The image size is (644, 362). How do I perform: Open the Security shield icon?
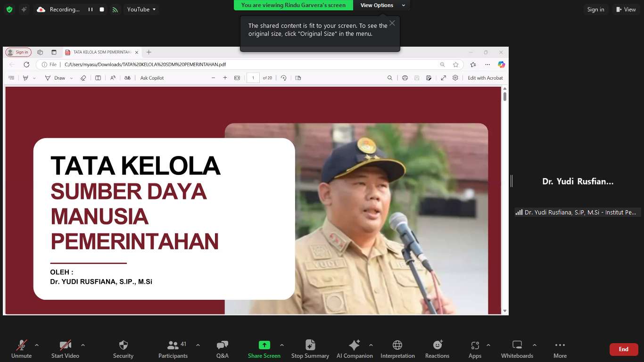[123, 345]
